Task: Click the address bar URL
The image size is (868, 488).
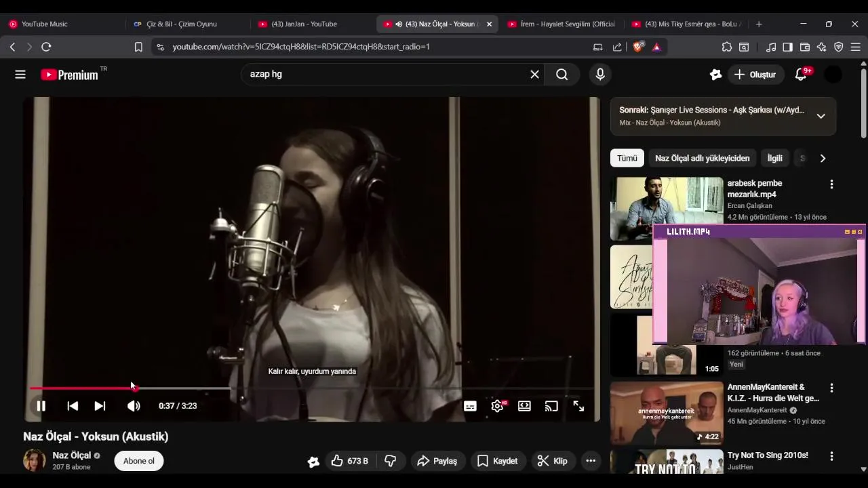Action: coord(301,47)
